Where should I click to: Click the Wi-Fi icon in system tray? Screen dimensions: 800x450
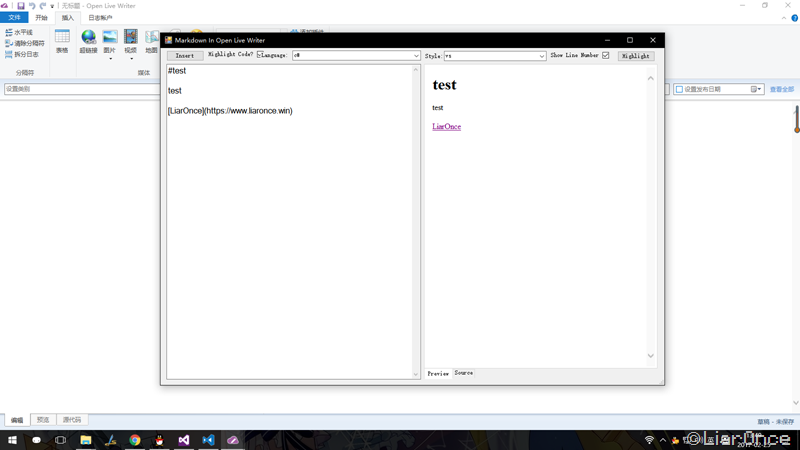pos(649,440)
